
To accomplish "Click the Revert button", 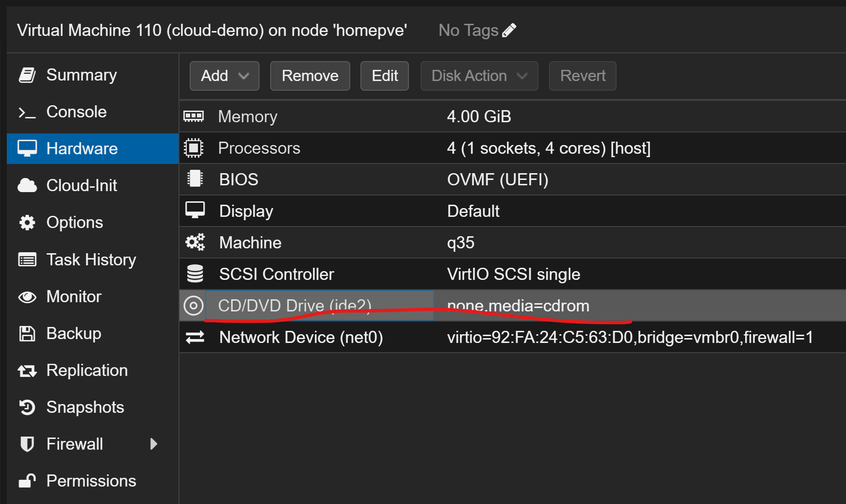I will (582, 76).
